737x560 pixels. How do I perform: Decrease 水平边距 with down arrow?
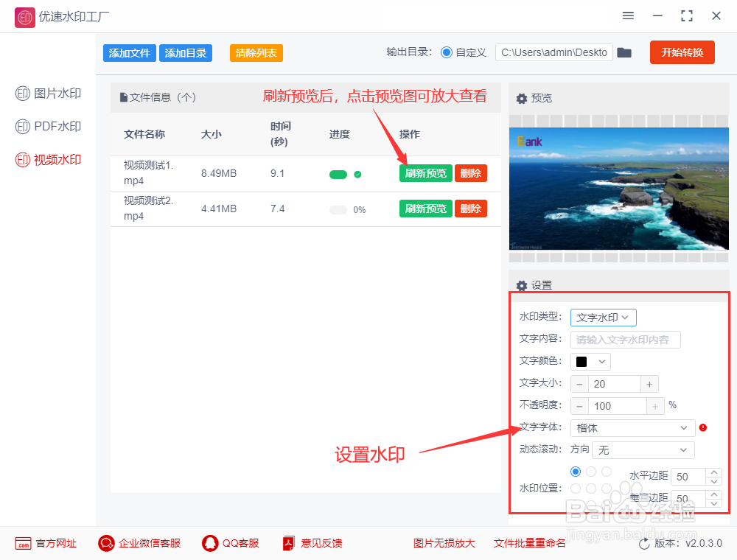tap(714, 481)
